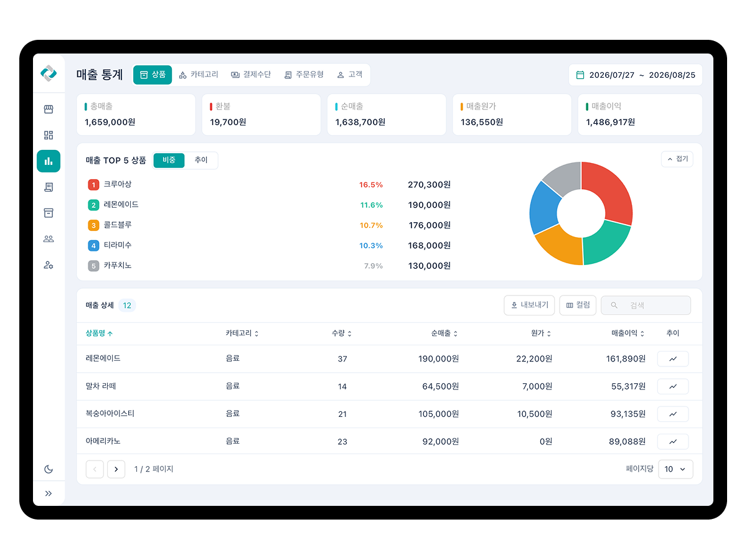747x560 pixels.
Task: Click the 컬럼 columns button
Action: click(578, 306)
